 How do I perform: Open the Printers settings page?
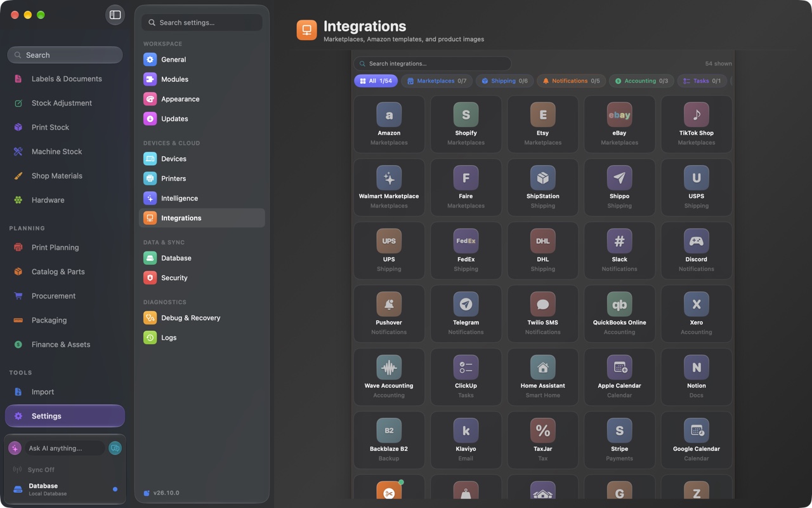(202, 178)
